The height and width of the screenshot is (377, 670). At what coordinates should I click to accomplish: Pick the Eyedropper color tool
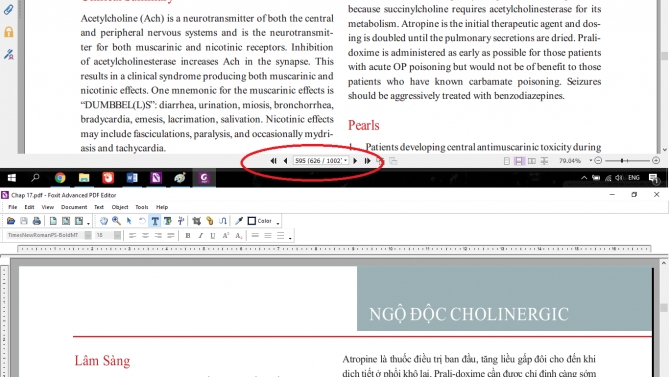(x=239, y=221)
